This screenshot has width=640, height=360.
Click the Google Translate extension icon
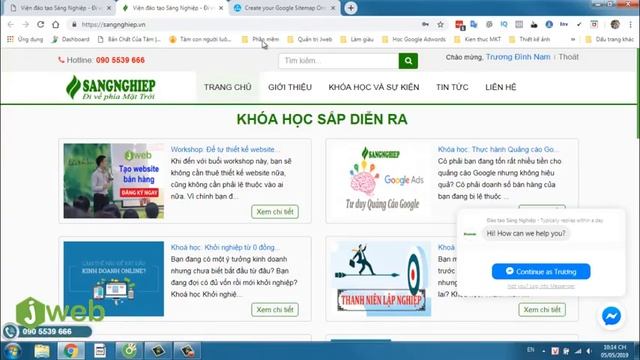(x=474, y=24)
